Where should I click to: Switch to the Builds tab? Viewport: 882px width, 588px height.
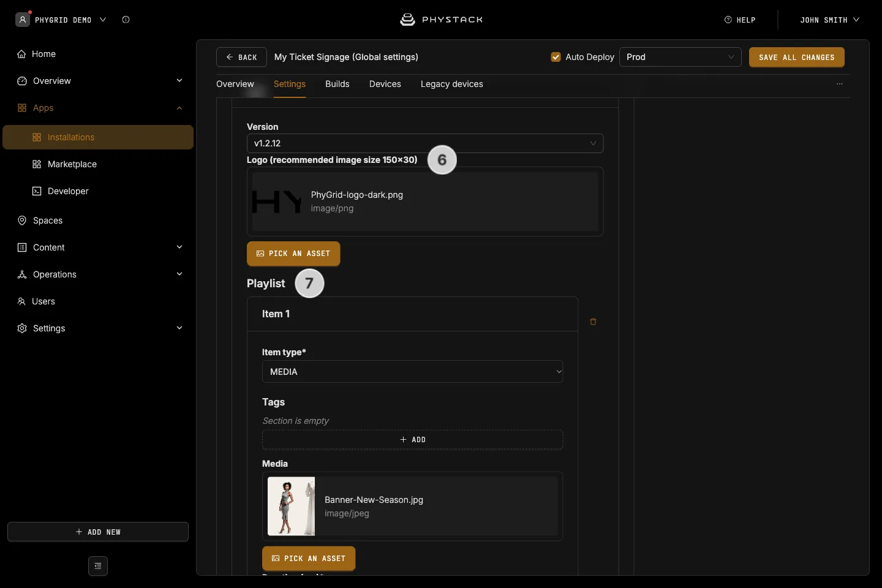(x=337, y=84)
